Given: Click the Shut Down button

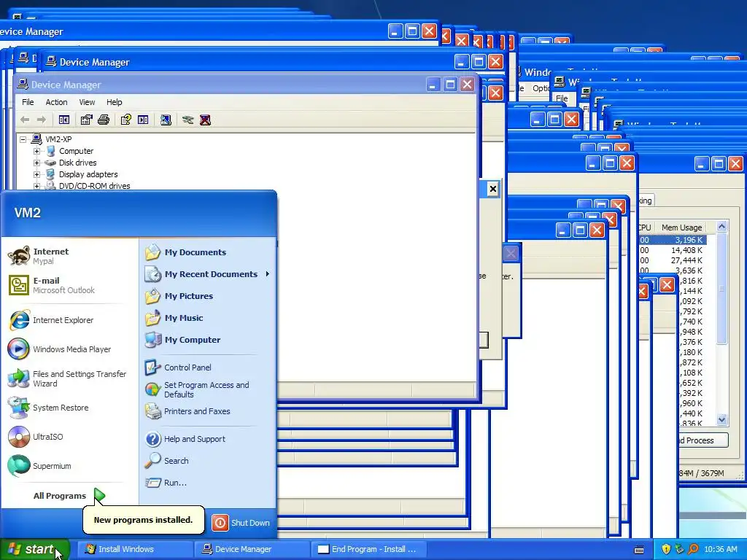Looking at the screenshot, I should point(241,523).
